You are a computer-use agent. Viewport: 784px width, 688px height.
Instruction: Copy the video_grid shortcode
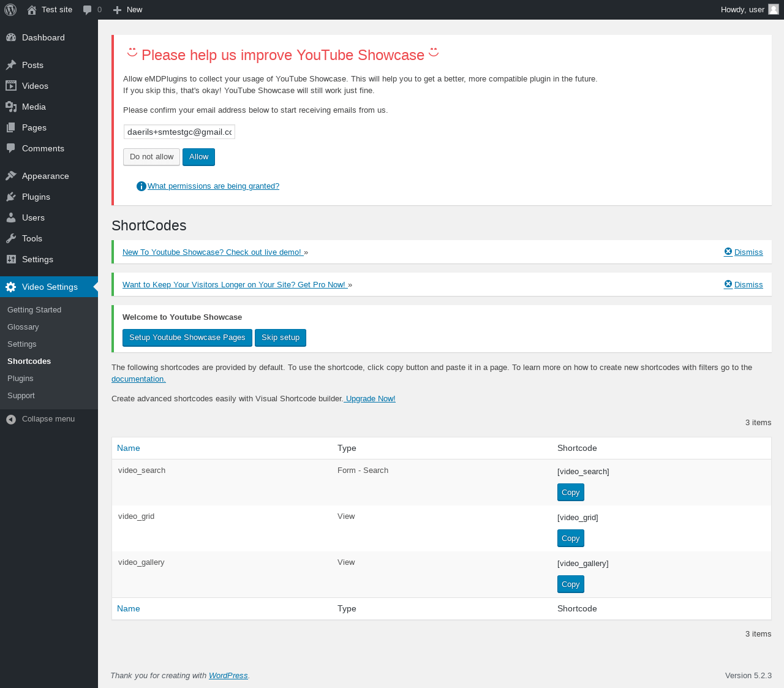coord(570,539)
